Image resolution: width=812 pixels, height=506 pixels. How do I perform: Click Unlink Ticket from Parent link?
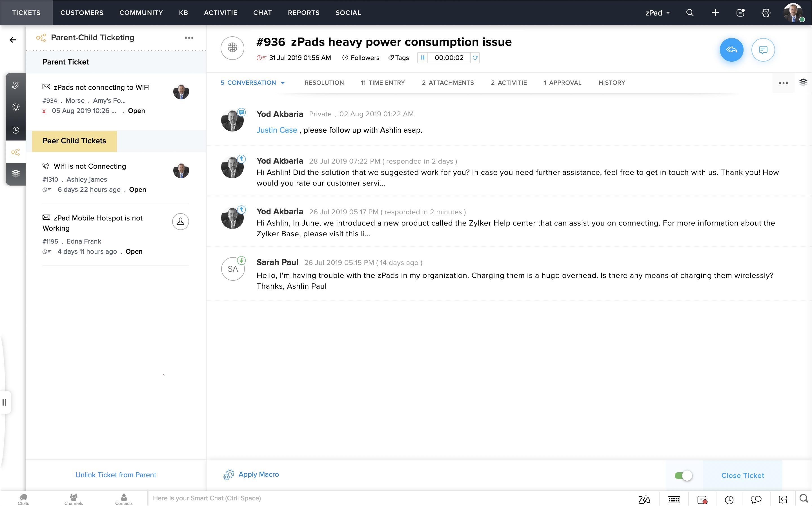[x=116, y=474]
